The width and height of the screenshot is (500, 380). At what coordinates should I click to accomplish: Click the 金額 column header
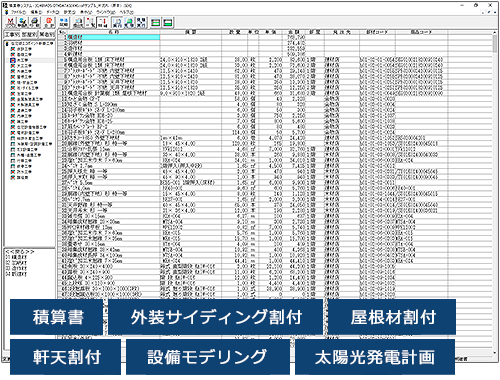pos(294,32)
